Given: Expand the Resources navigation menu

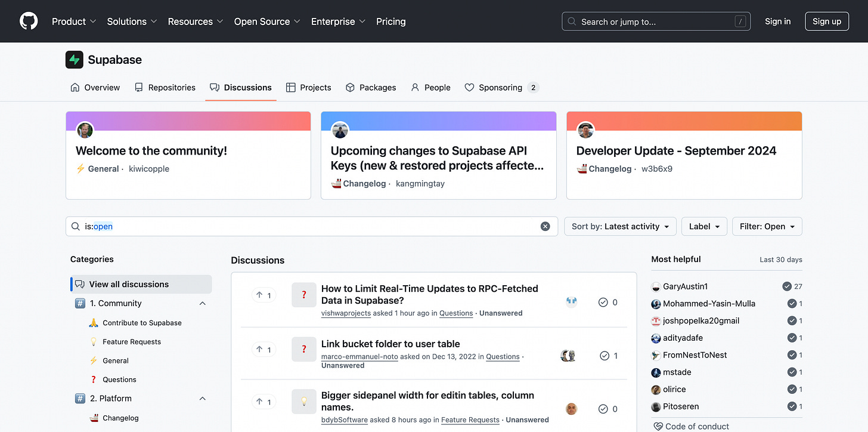Looking at the screenshot, I should click(x=196, y=21).
